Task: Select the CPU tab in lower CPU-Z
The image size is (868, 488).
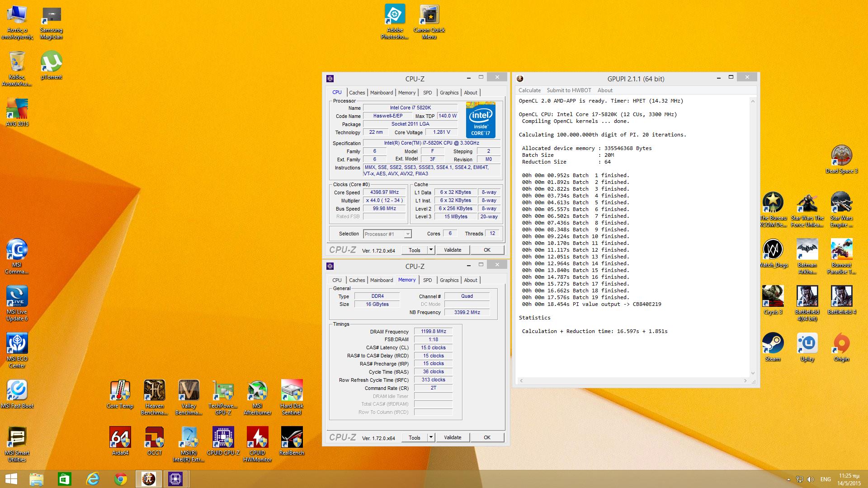Action: point(337,280)
